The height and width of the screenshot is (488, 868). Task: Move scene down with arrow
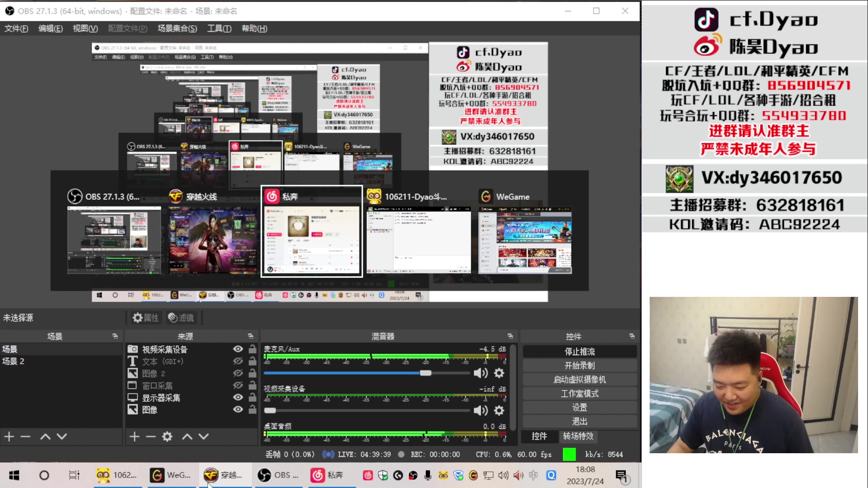pos(62,436)
